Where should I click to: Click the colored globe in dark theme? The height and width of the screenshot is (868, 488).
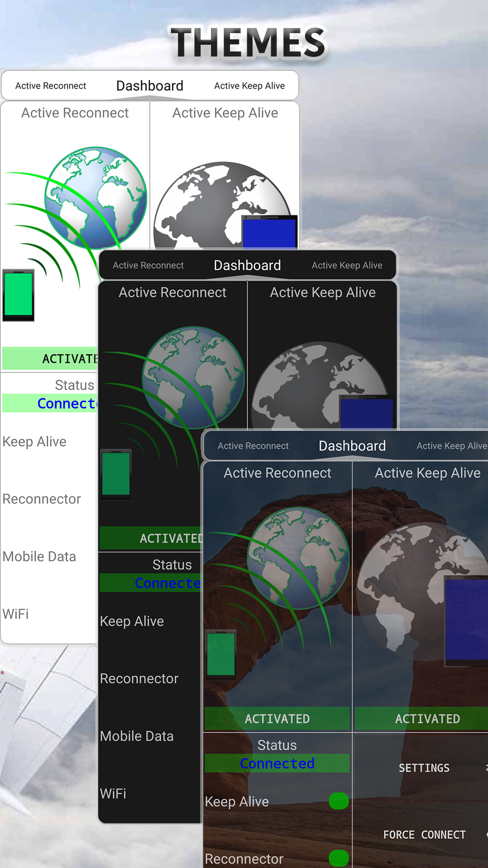tap(194, 377)
